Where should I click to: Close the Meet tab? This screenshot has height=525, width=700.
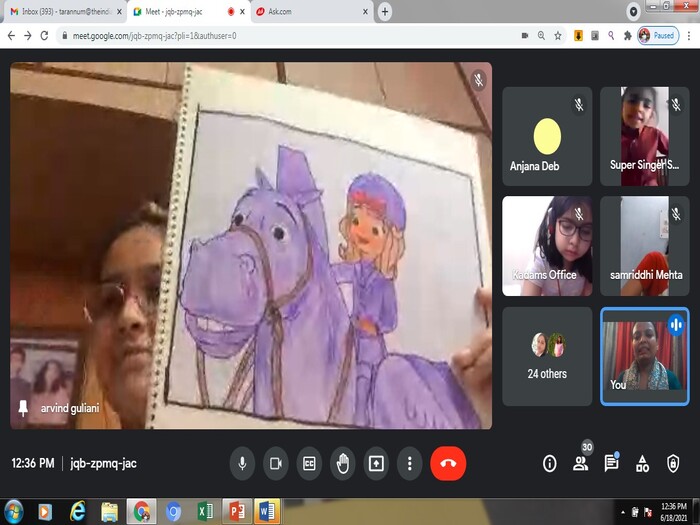tap(242, 12)
